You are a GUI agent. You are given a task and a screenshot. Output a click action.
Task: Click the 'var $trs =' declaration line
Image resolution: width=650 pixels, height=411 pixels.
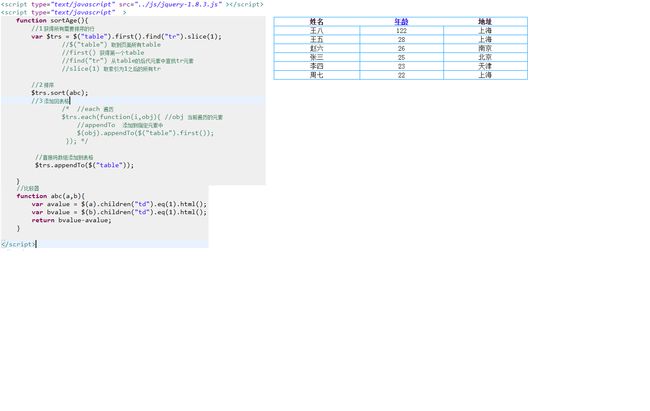click(126, 36)
